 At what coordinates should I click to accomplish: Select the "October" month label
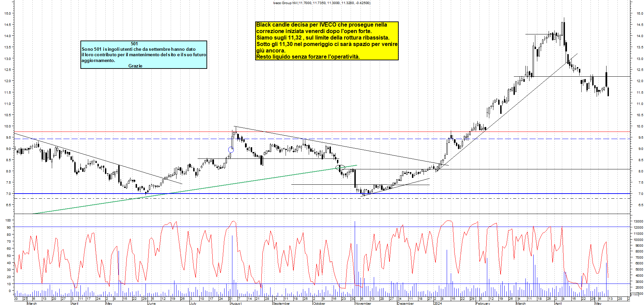coord(319,303)
